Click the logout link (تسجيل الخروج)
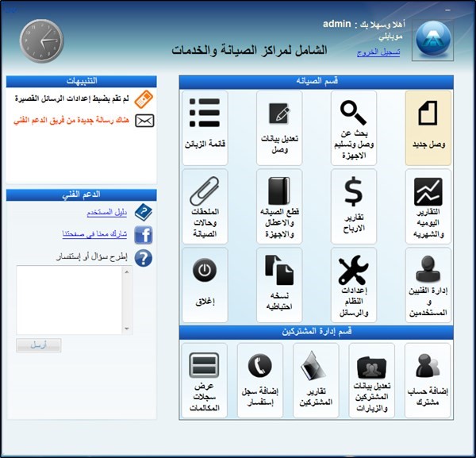The image size is (476, 458). pyautogui.click(x=378, y=52)
